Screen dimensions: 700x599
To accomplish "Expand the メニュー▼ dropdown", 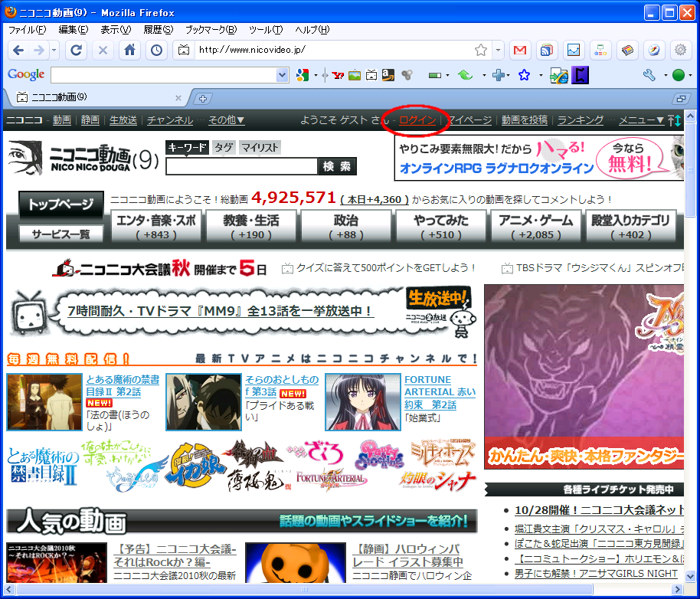I will [640, 120].
